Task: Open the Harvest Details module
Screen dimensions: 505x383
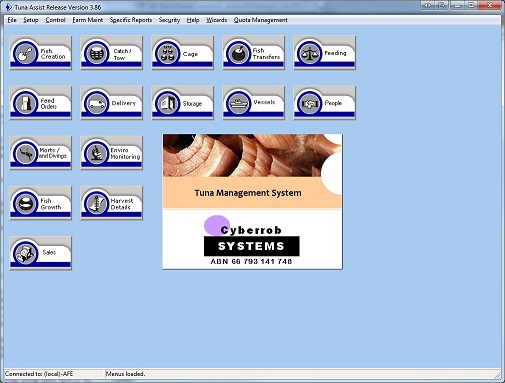Action: pos(112,203)
